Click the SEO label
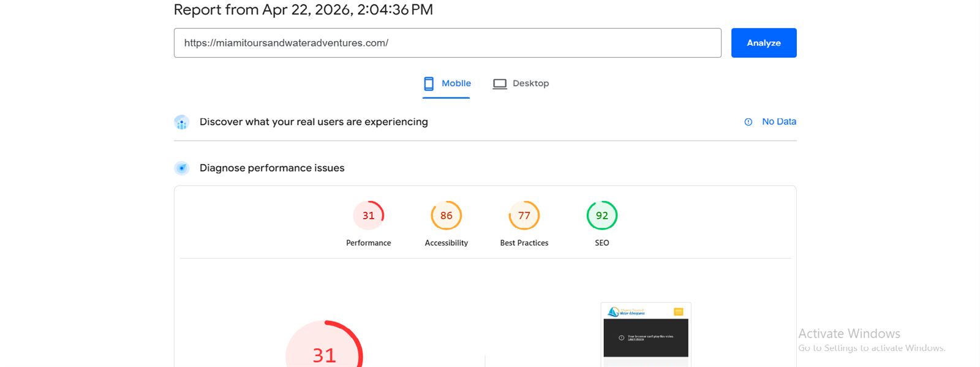The height and width of the screenshot is (367, 980). [601, 243]
